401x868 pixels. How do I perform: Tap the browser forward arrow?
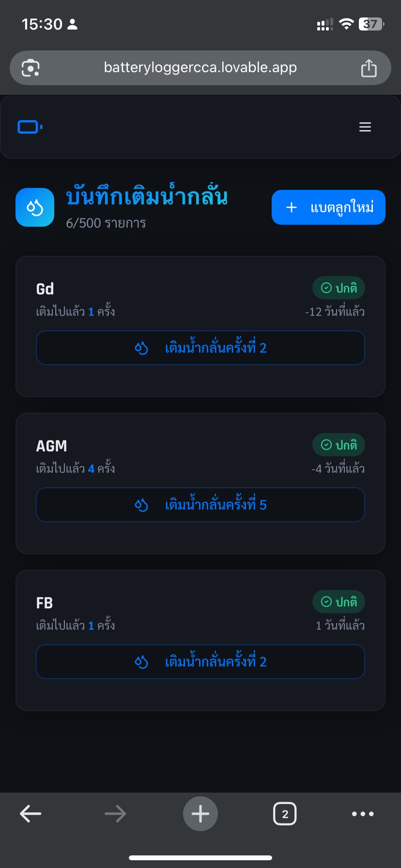click(115, 814)
